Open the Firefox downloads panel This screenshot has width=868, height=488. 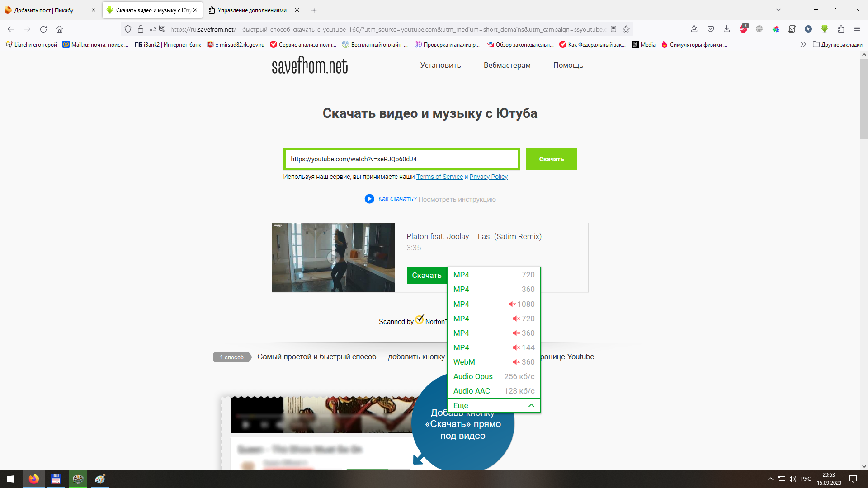[x=727, y=29]
